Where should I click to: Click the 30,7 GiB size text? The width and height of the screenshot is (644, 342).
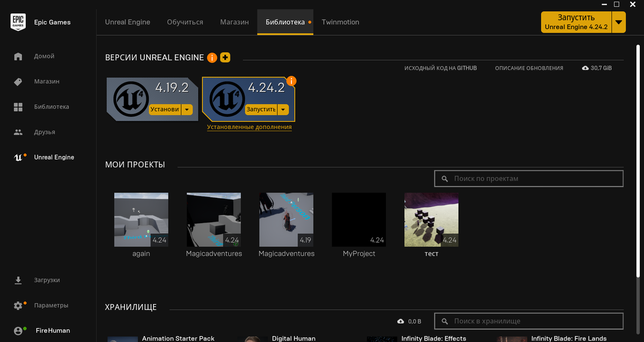point(601,69)
